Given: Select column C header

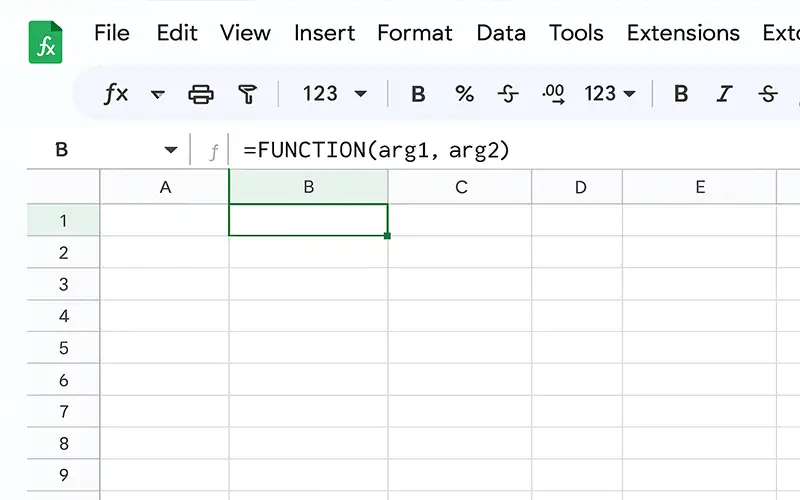Looking at the screenshot, I should pyautogui.click(x=461, y=187).
